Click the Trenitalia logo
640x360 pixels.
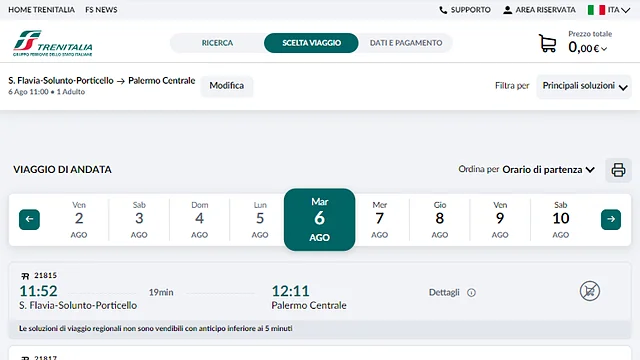pyautogui.click(x=53, y=43)
